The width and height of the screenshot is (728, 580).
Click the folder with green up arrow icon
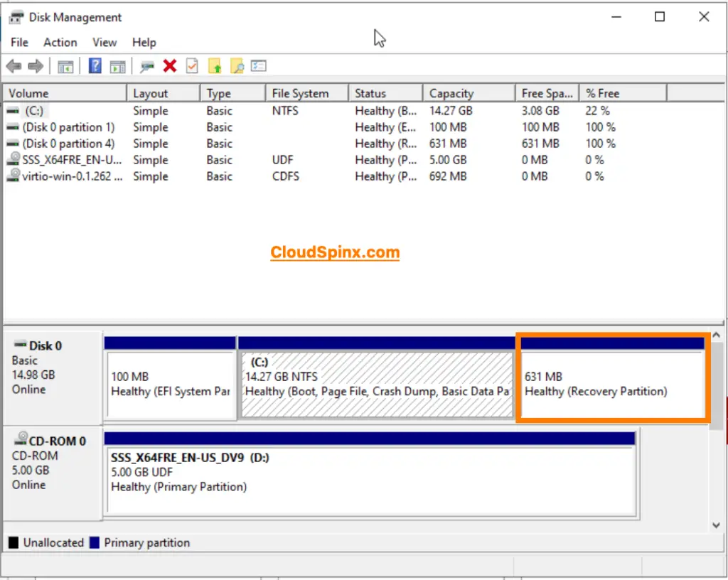click(x=215, y=65)
